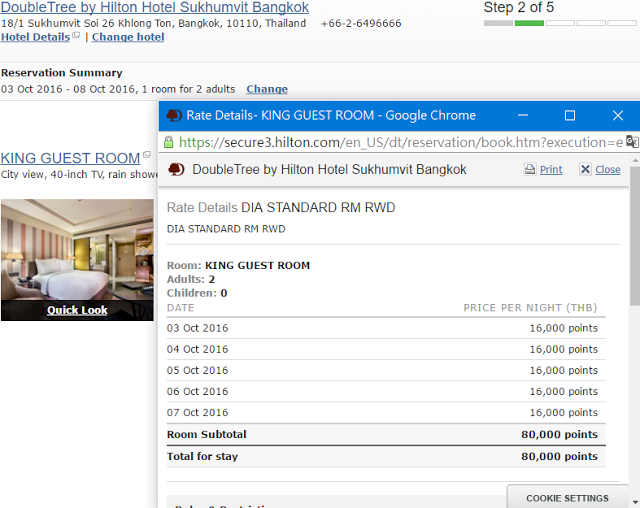The width and height of the screenshot is (640, 508).
Task: Open Hotel Details link
Action: [x=36, y=37]
